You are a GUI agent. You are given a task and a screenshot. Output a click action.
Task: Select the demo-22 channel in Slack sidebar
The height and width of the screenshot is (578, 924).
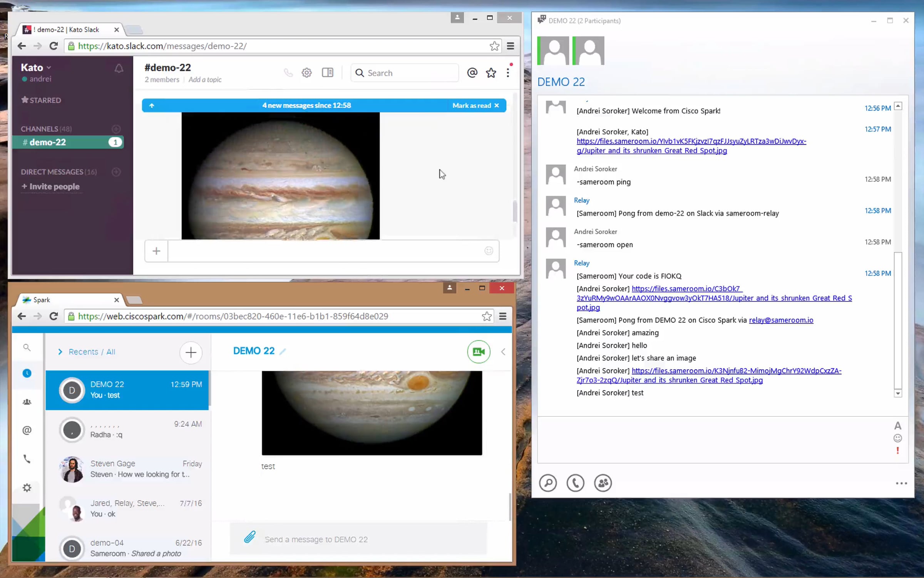(x=68, y=142)
